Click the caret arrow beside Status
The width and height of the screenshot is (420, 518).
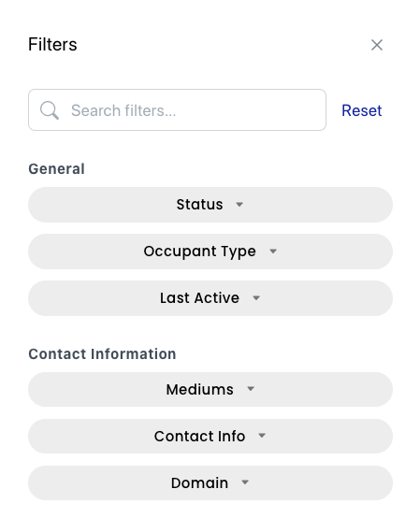coord(239,205)
